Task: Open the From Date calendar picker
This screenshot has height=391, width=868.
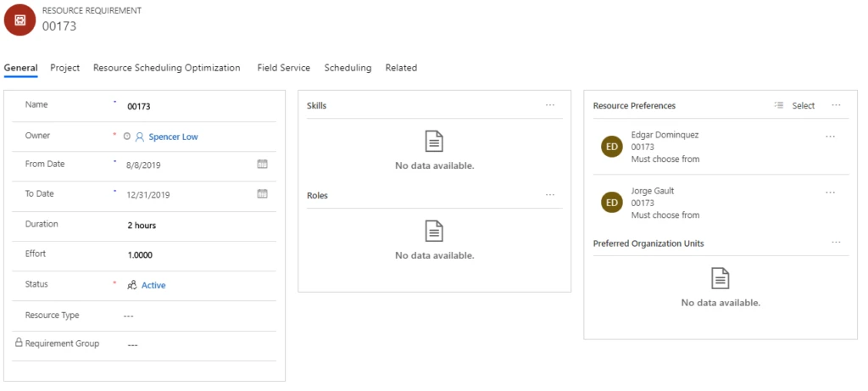Action: 262,165
